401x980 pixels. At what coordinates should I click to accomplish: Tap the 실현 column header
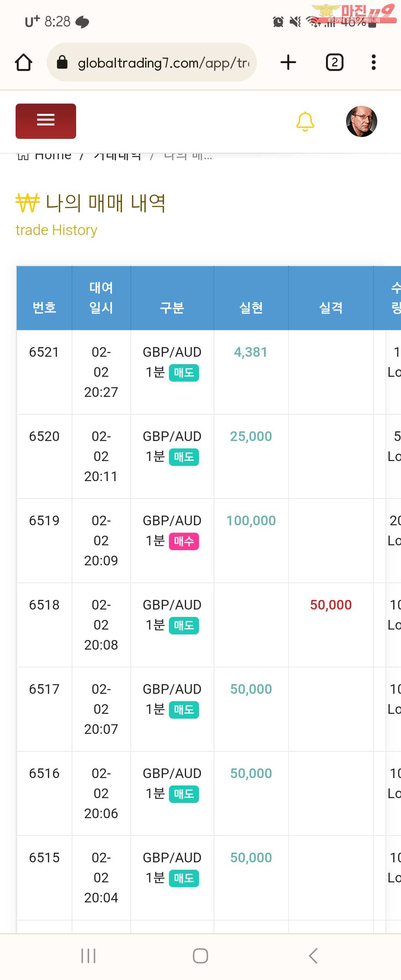(x=251, y=307)
